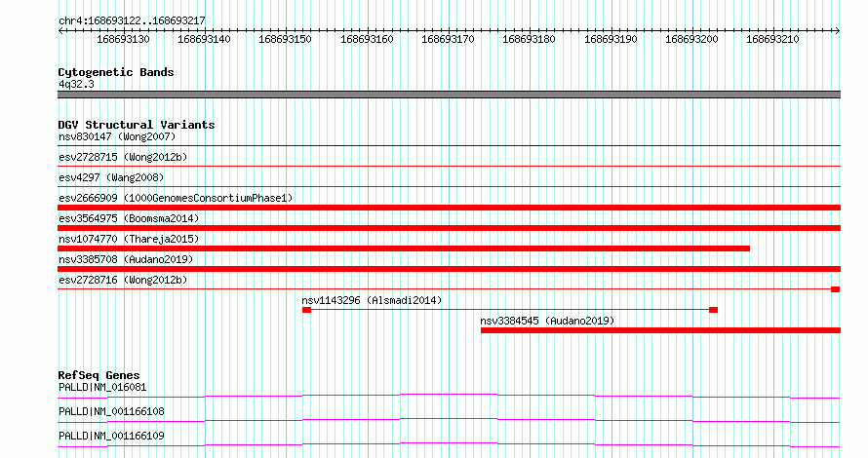Open the DGV Structural Variants track heading
The width and height of the screenshot is (868, 458).
pyautogui.click(x=137, y=125)
